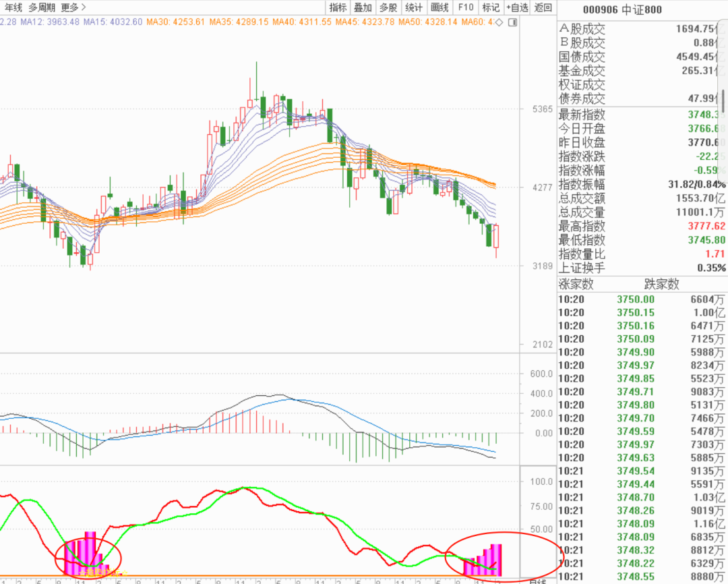Viewport: 728px width, 584px height.
Task: Open the 多周期 multi-period view
Action: 41,7
